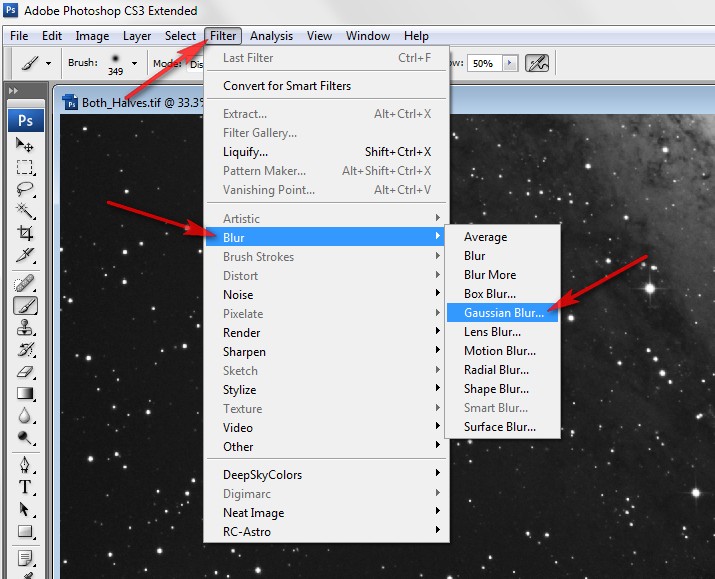Activate the Magic Wand tool
Screen dimensions: 715x579
point(26,211)
